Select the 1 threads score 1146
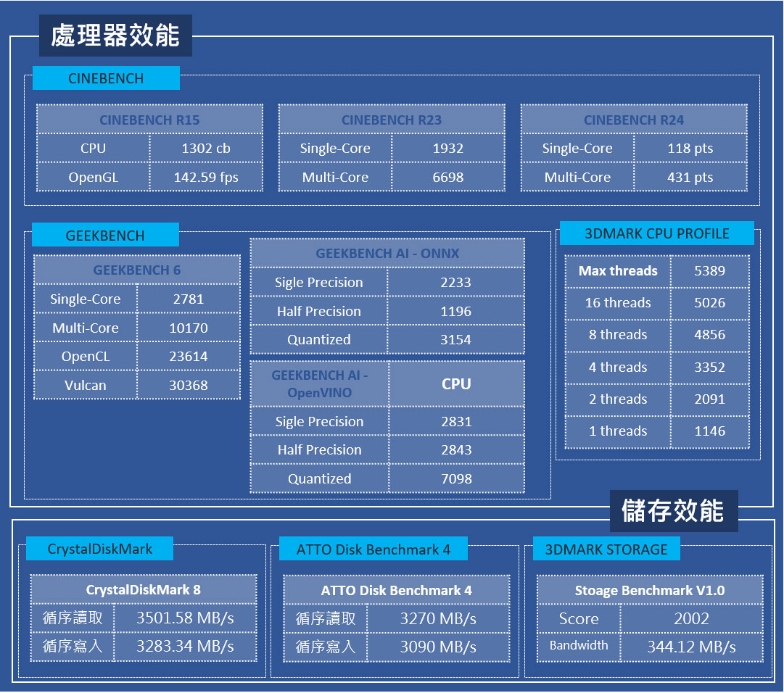This screenshot has height=693, width=784. point(709,431)
